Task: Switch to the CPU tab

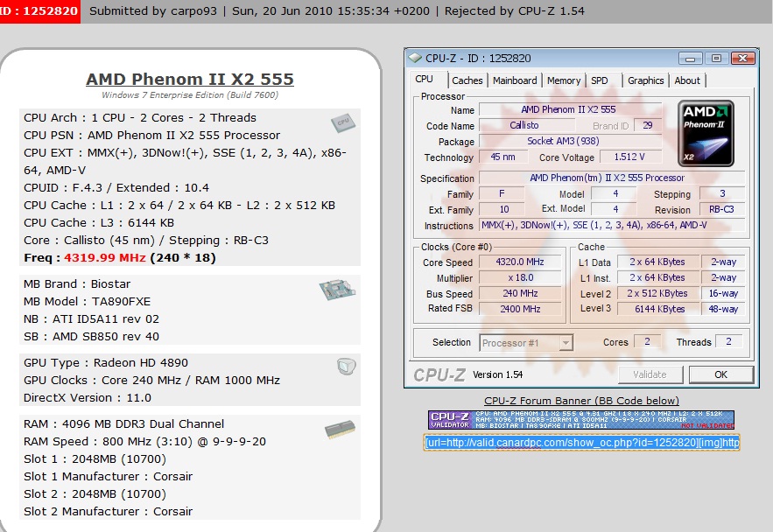Action: (x=424, y=80)
